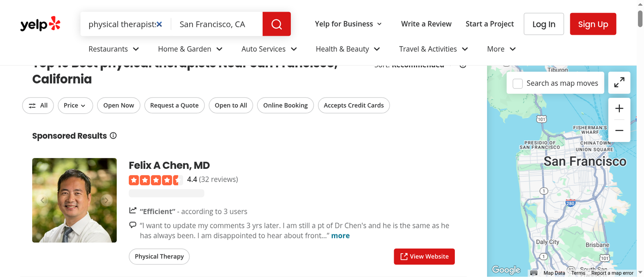
Task: Enable Search as map moves checkbox
Action: pyautogui.click(x=518, y=83)
